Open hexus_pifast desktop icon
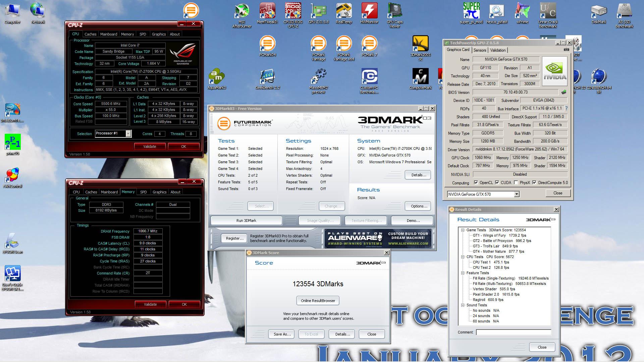Screen dimensions: 644x362 coord(497,13)
